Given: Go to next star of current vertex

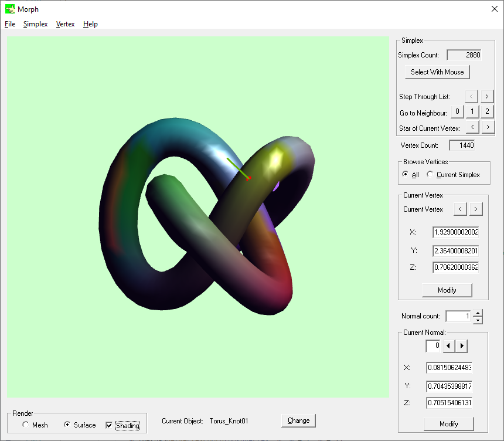Looking at the screenshot, I should (x=488, y=127).
